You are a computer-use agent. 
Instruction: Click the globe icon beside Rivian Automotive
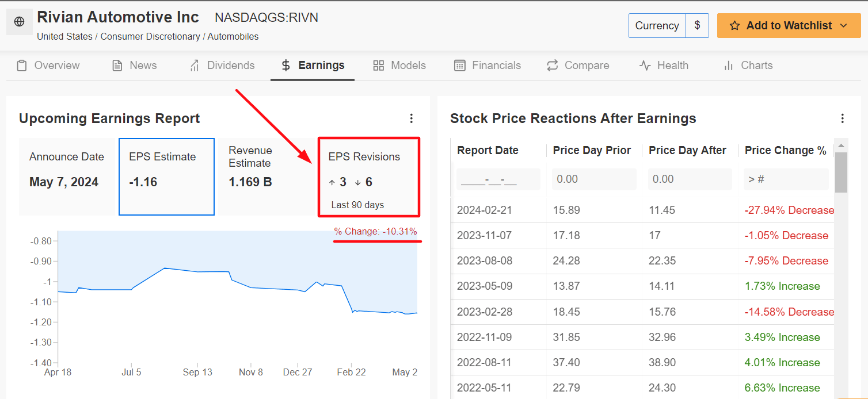[x=19, y=22]
